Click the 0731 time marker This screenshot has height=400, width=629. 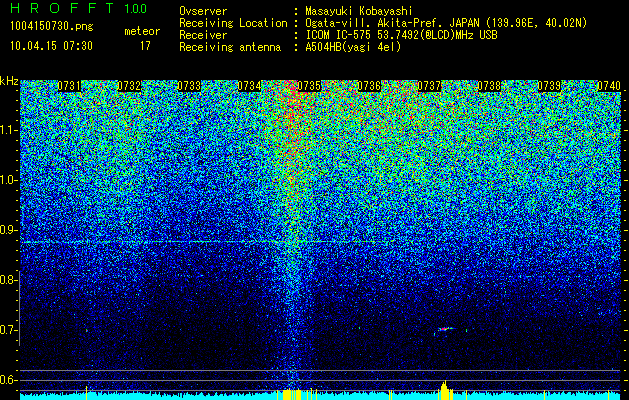pos(69,86)
